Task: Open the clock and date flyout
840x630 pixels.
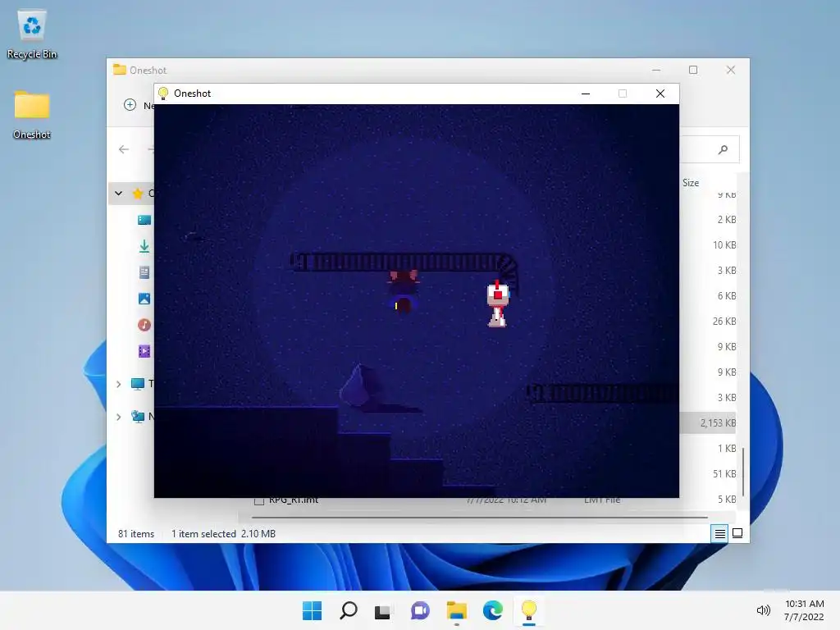Action: click(x=804, y=610)
